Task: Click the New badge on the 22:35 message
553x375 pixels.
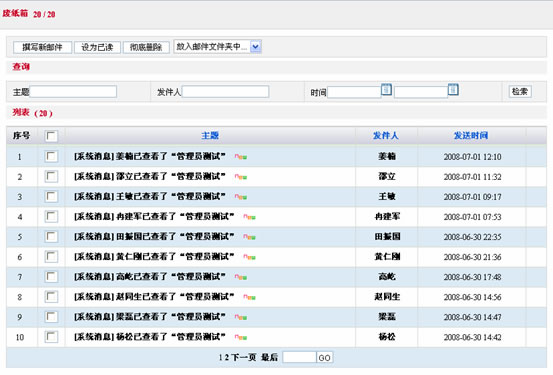Action: pos(249,237)
